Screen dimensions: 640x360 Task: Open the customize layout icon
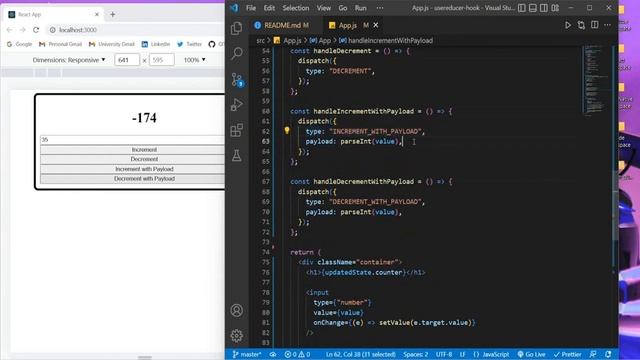[x=555, y=8]
